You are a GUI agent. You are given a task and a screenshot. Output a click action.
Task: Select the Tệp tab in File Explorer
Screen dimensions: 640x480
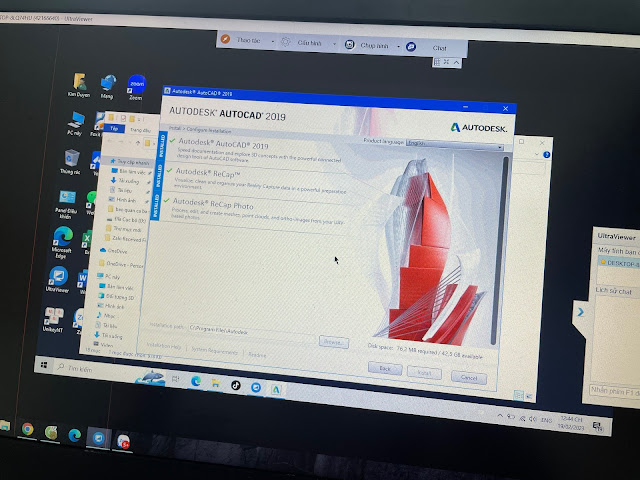(114, 128)
